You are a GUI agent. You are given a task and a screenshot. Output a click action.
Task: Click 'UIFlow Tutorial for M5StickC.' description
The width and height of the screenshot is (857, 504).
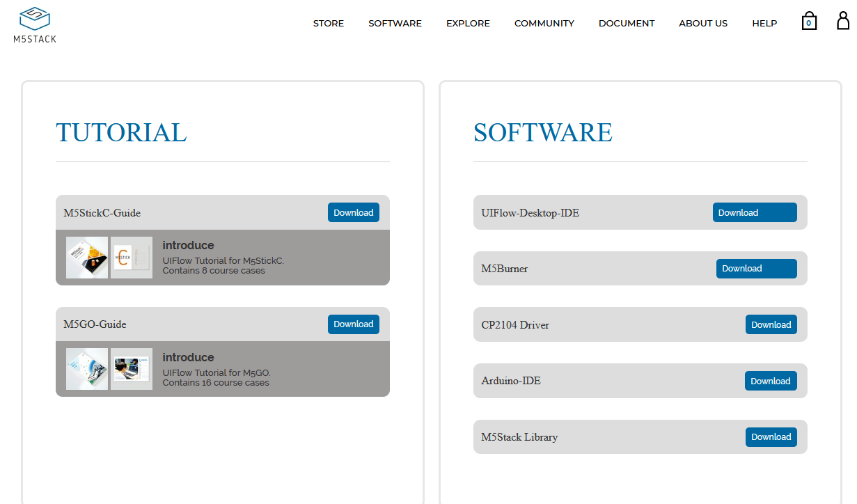coord(223,261)
